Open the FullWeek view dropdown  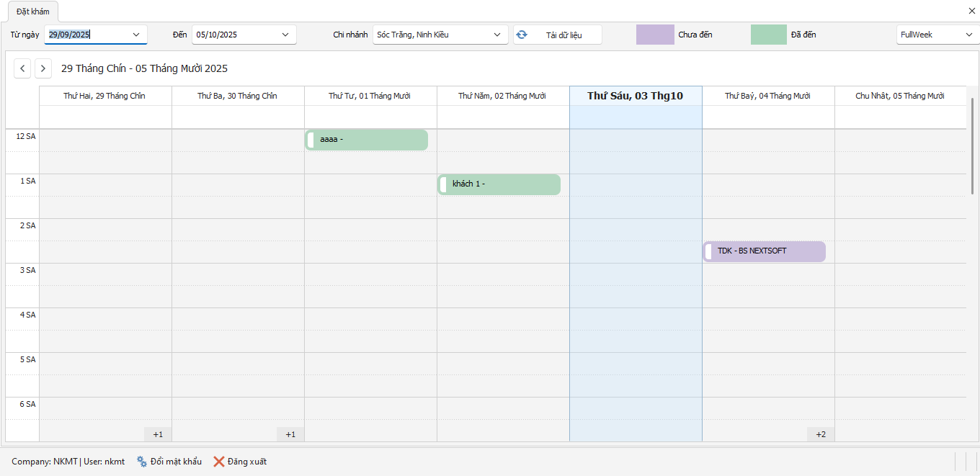tap(968, 35)
